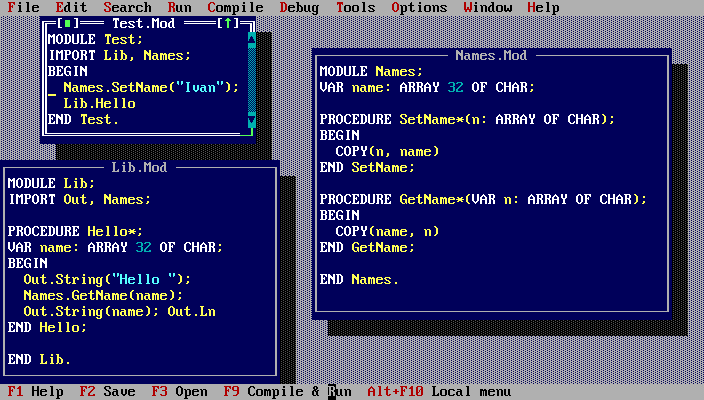Click the scroll-up arrow in Test.Mod
Image resolution: width=704 pixels, height=400 pixels.
click(252, 39)
